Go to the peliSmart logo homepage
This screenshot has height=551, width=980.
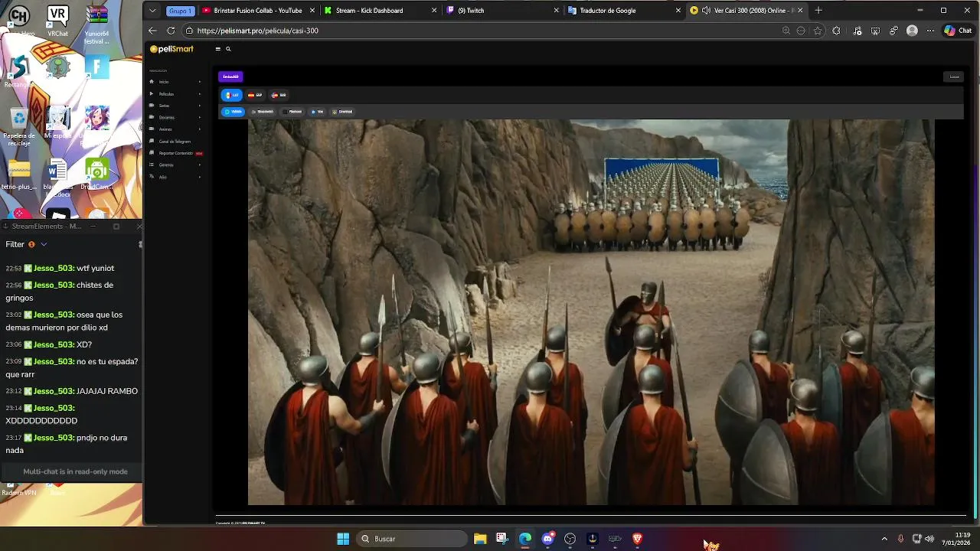click(171, 49)
